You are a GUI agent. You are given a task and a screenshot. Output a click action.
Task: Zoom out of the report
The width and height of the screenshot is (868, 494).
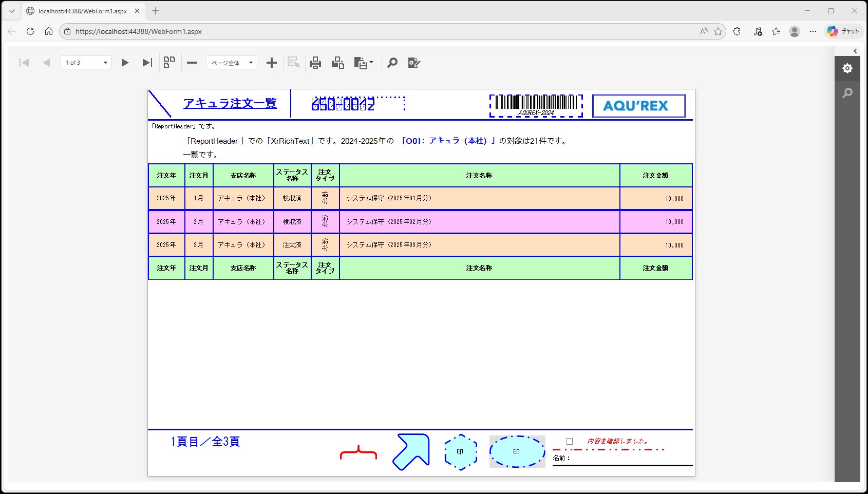tap(192, 63)
